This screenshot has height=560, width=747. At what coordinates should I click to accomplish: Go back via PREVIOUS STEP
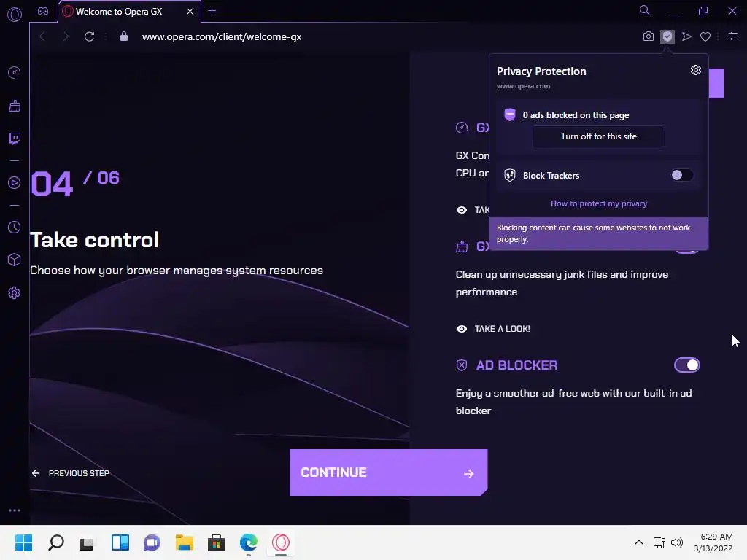[71, 473]
